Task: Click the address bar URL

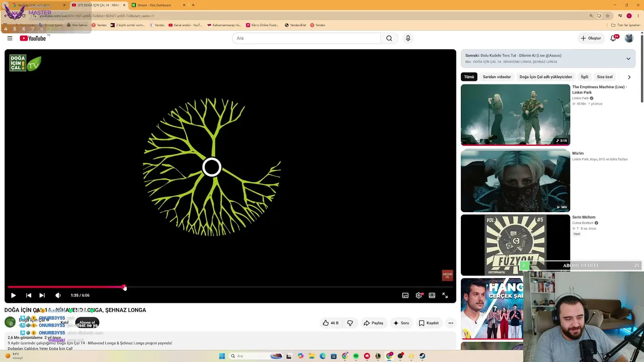Action: 97,16
